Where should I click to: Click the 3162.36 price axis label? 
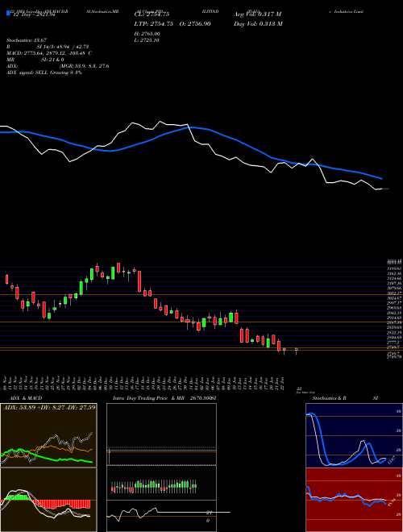pos(394,273)
